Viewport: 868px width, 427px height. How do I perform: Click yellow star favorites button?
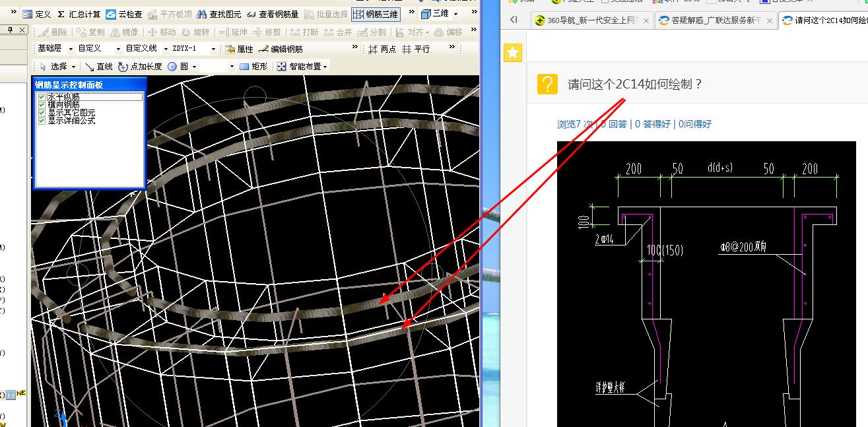[x=514, y=53]
